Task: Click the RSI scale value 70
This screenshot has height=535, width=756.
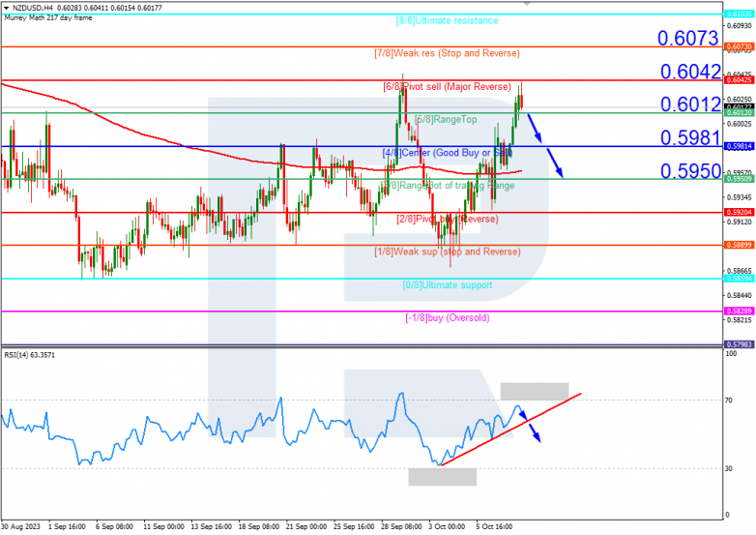Action: [729, 401]
